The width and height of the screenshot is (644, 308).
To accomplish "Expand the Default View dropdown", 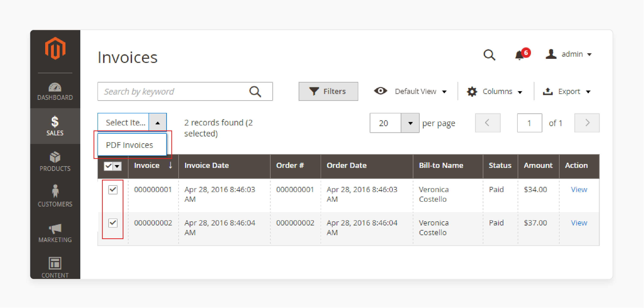I will 444,92.
